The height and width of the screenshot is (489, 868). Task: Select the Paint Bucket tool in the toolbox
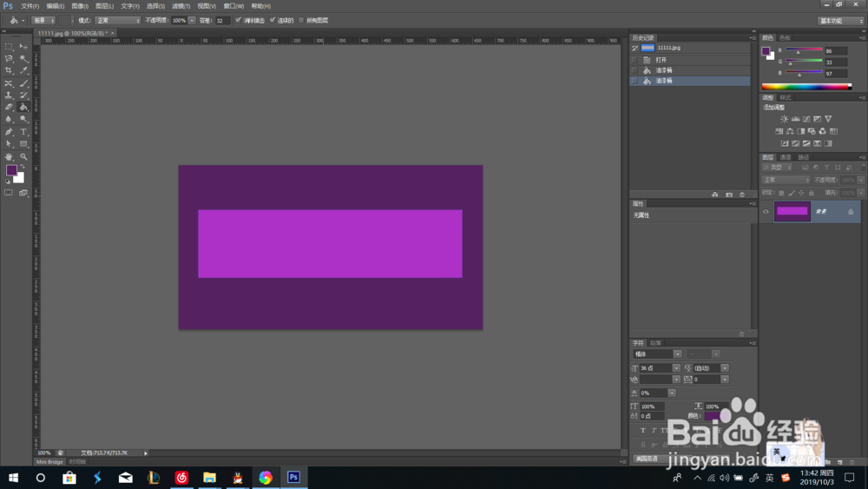[x=23, y=107]
